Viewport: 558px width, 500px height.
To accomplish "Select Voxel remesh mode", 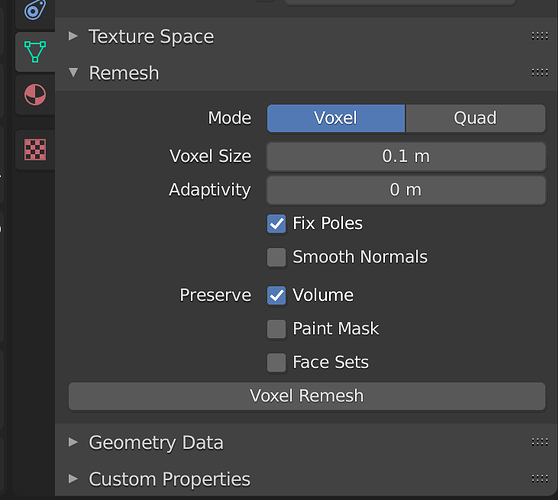I will tap(336, 118).
